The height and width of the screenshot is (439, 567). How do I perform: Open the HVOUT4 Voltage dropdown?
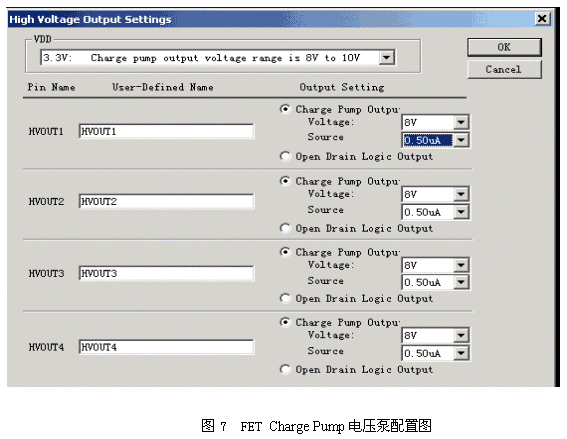click(461, 335)
